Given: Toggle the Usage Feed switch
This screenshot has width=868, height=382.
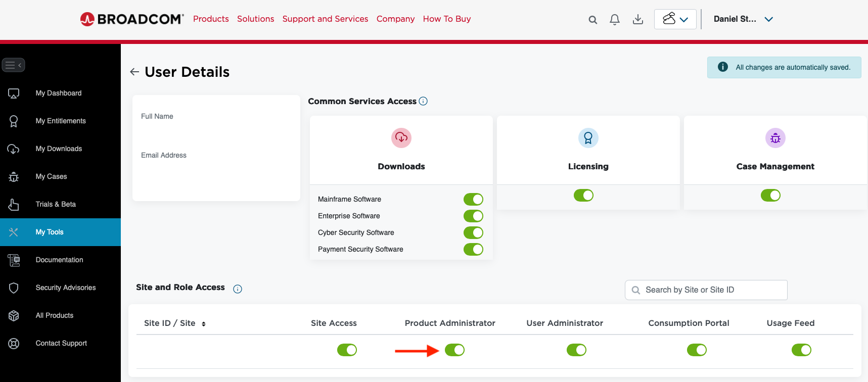Looking at the screenshot, I should 801,350.
